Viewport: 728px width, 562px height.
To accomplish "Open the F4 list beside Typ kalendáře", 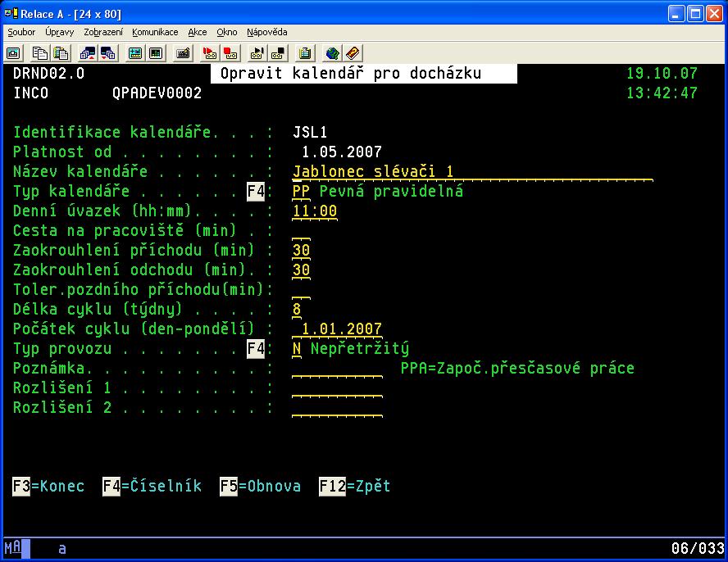I will (x=256, y=192).
